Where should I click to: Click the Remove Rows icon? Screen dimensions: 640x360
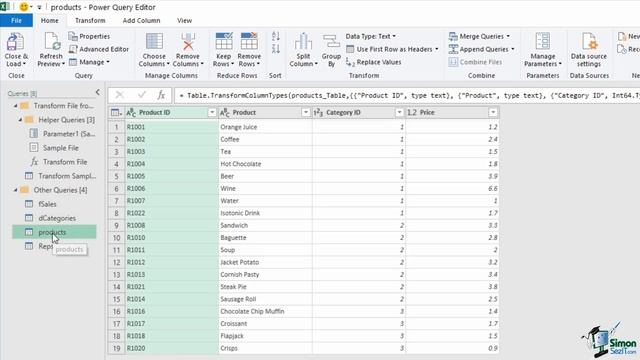[x=249, y=41]
